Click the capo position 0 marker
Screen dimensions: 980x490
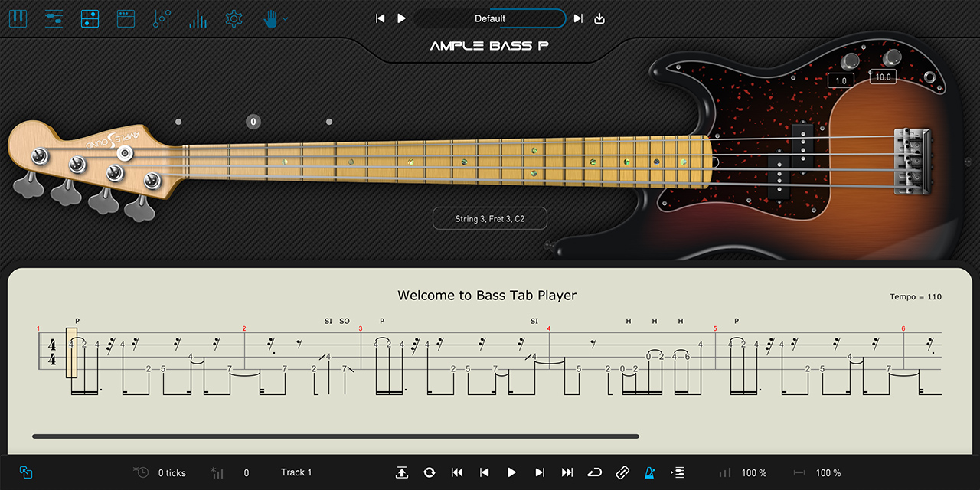coord(253,121)
